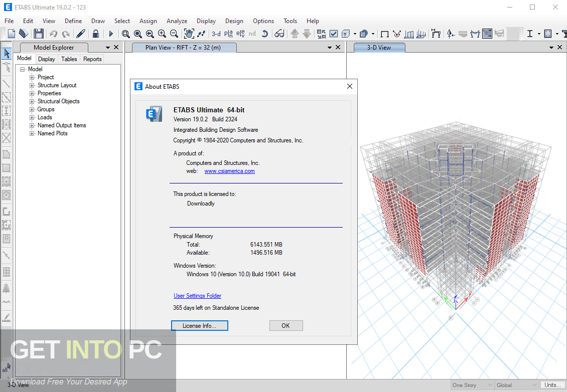Select the Rubber Band Zoom icon
Image resolution: width=567 pixels, height=392 pixels.
click(x=125, y=34)
